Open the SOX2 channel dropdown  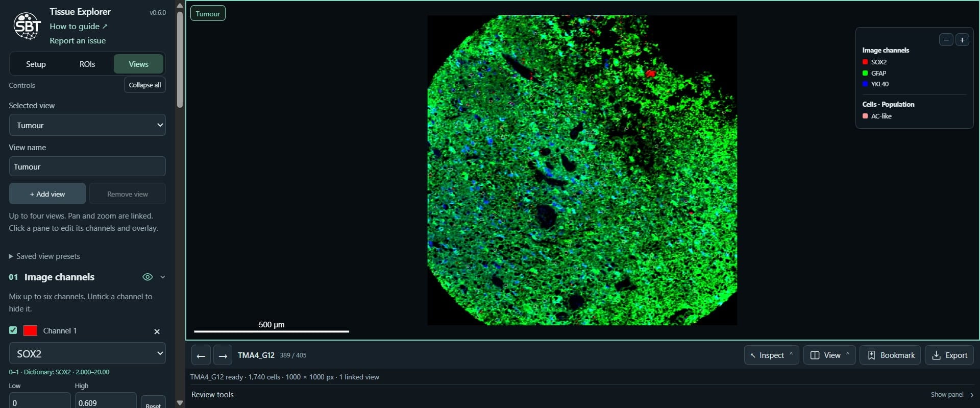pos(87,353)
